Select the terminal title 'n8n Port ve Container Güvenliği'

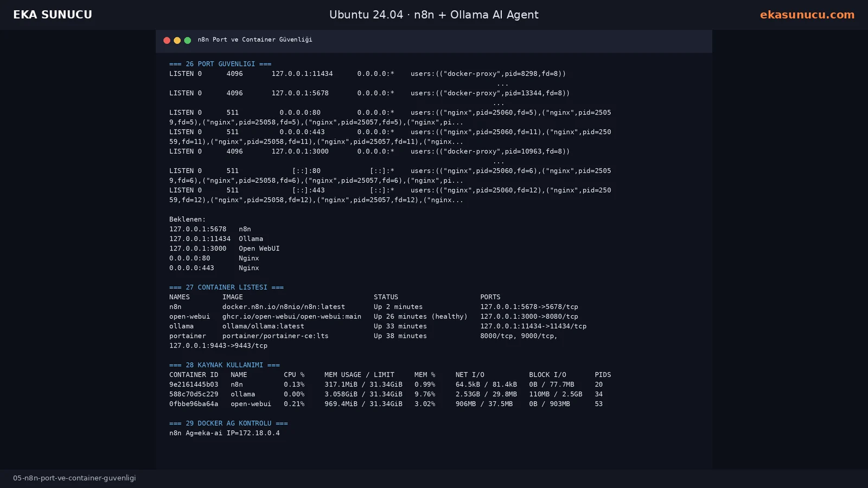pos(255,40)
